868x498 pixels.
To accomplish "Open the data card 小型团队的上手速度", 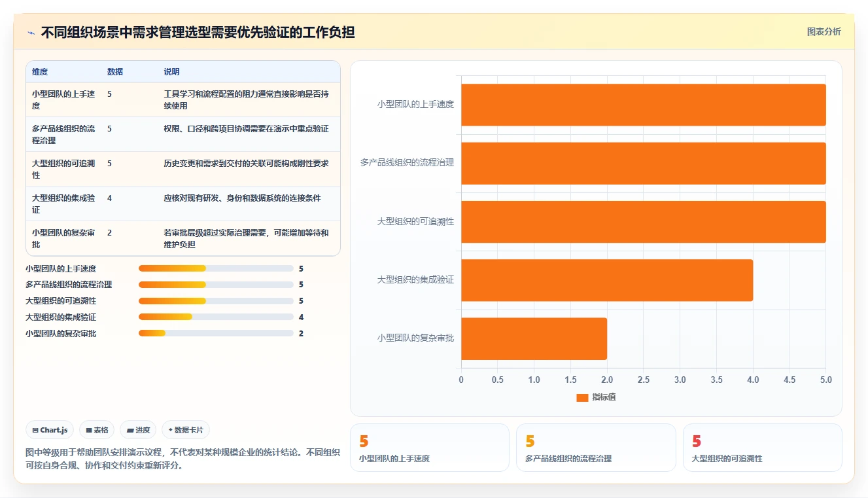I will coord(430,448).
